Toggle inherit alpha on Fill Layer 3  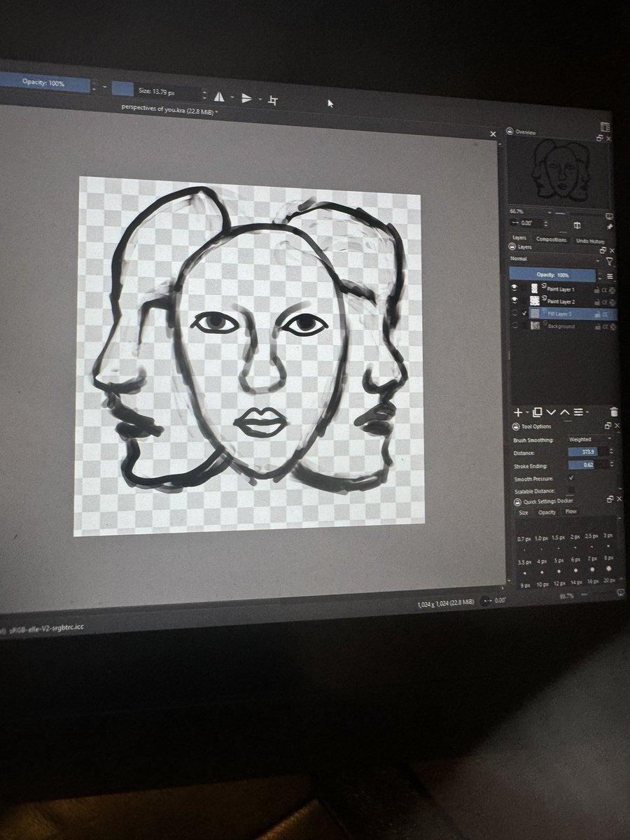pyautogui.click(x=604, y=314)
